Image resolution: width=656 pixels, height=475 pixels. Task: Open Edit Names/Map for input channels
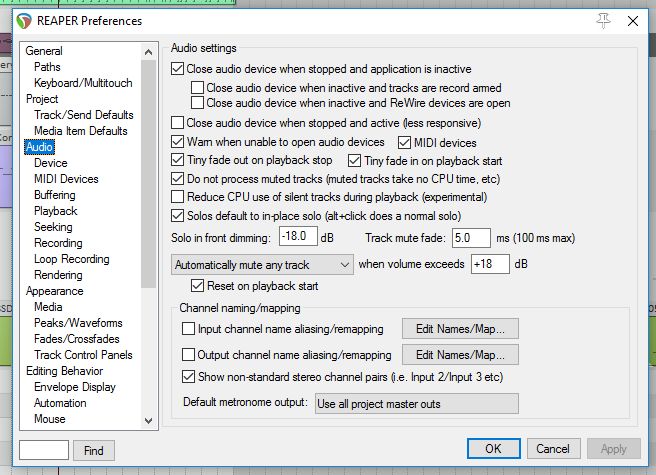(460, 329)
